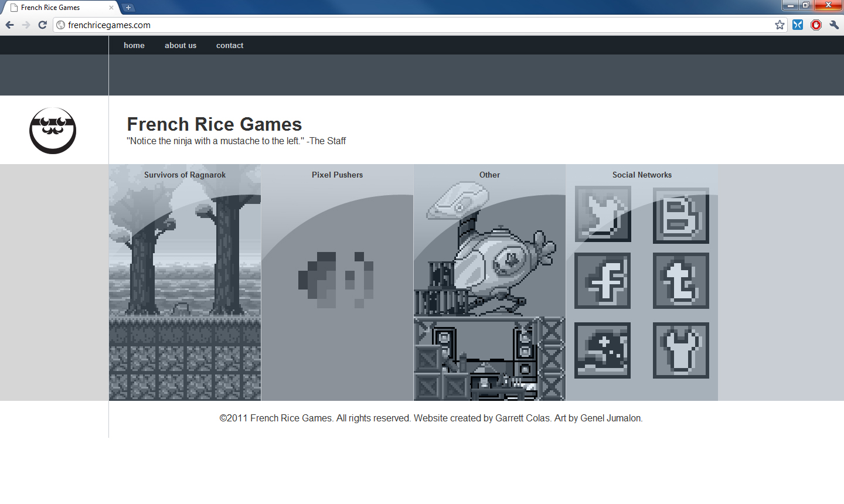Open the Chrome wrench settings menu
This screenshot has height=504, width=844.
[x=834, y=25]
